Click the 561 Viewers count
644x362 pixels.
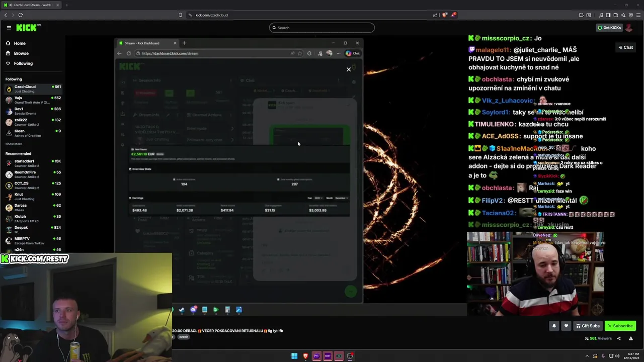(x=598, y=338)
